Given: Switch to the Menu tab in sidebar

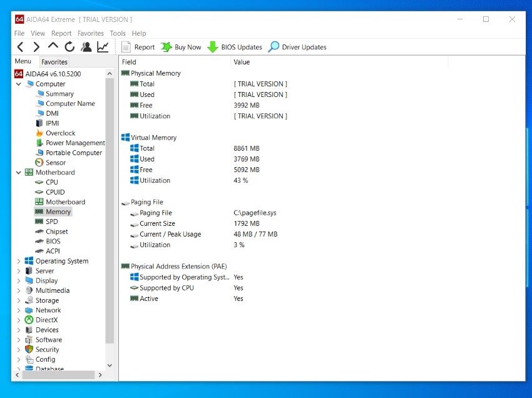Looking at the screenshot, I should [23, 61].
